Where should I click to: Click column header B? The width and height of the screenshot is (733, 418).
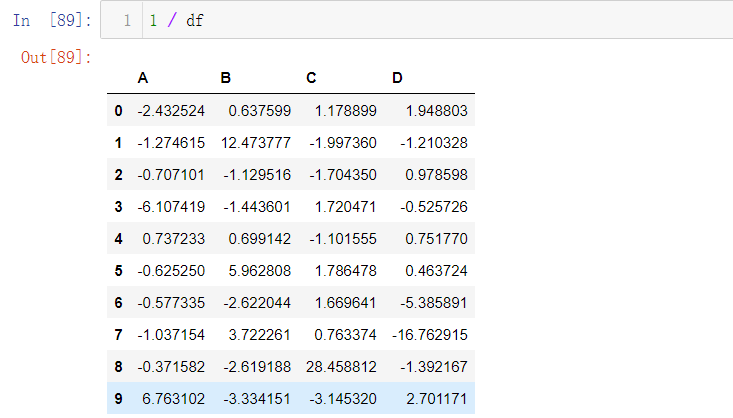point(225,78)
